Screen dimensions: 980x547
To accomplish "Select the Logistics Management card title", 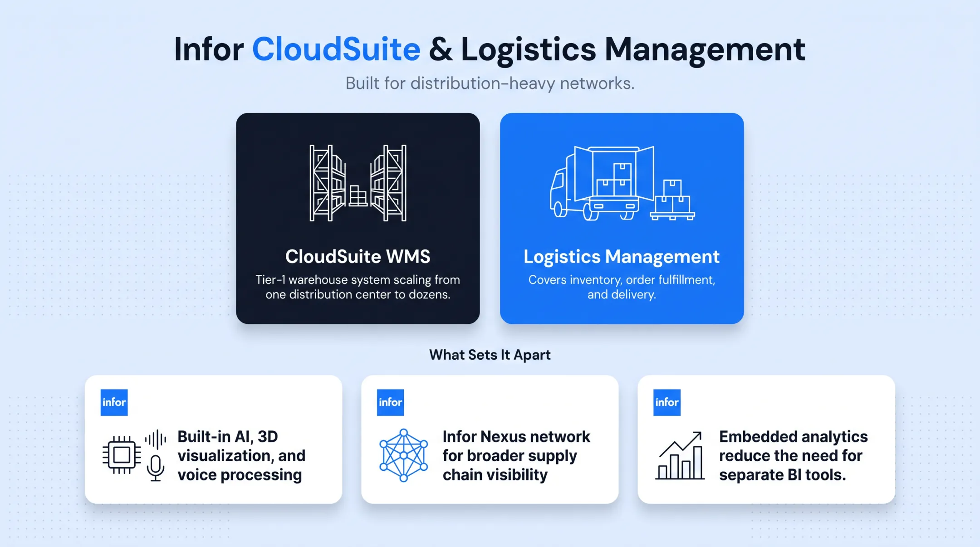I will pyautogui.click(x=622, y=257).
